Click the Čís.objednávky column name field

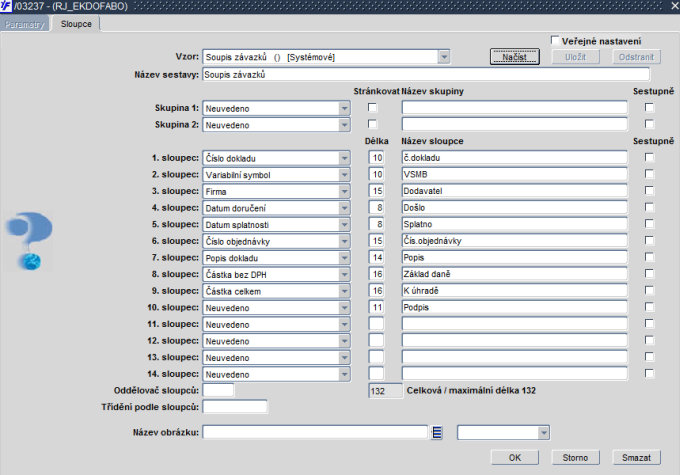click(514, 241)
